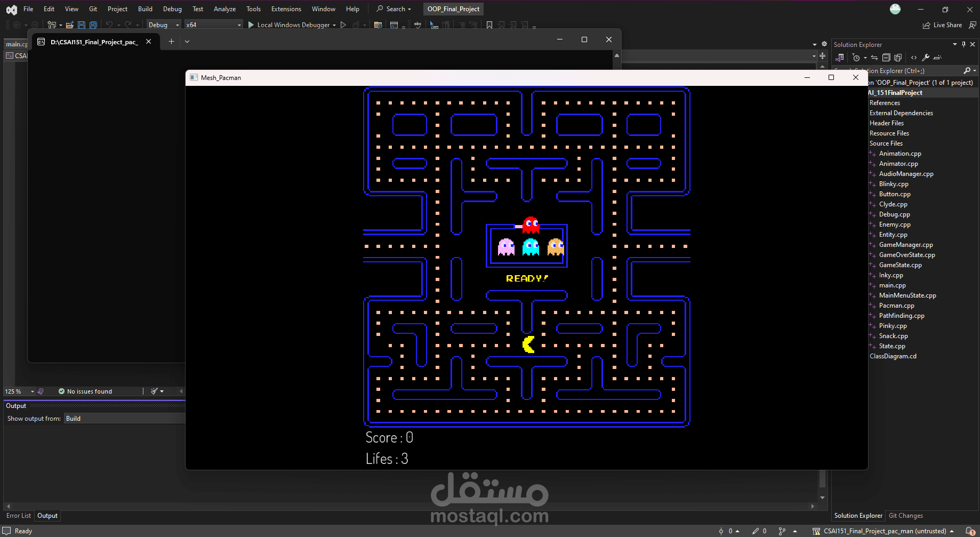
Task: Switch to the Git Changes tab
Action: coord(906,516)
